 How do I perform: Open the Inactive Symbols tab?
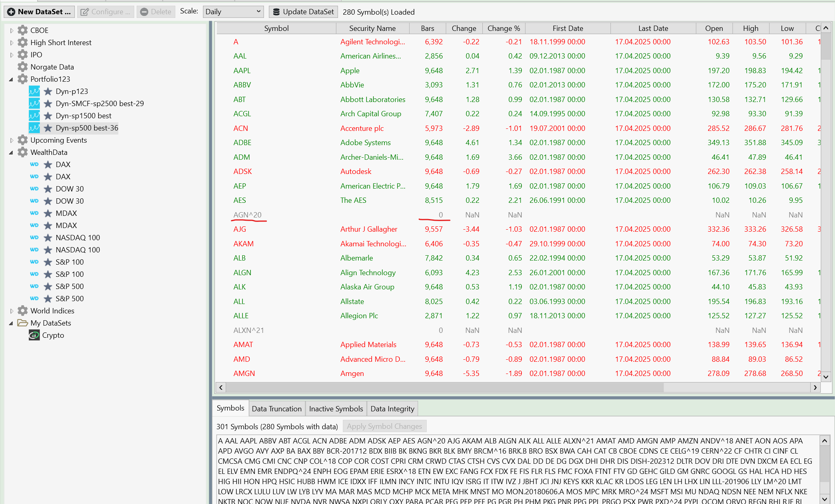pyautogui.click(x=336, y=409)
